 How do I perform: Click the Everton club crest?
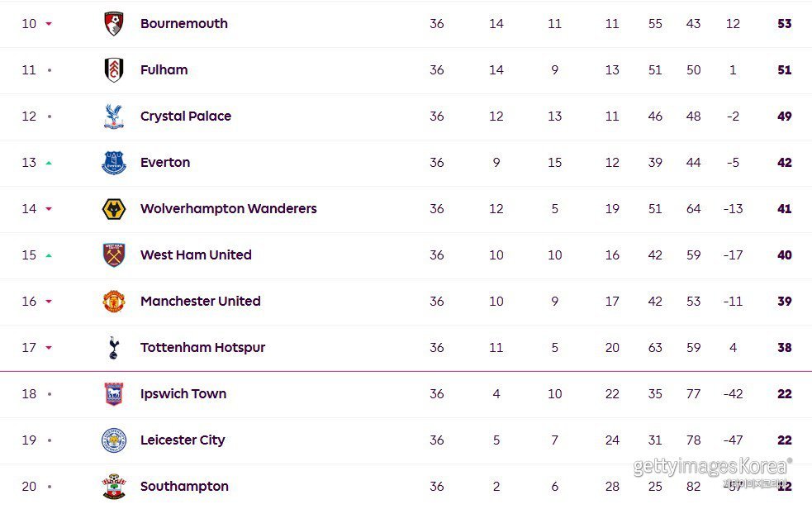coord(114,163)
